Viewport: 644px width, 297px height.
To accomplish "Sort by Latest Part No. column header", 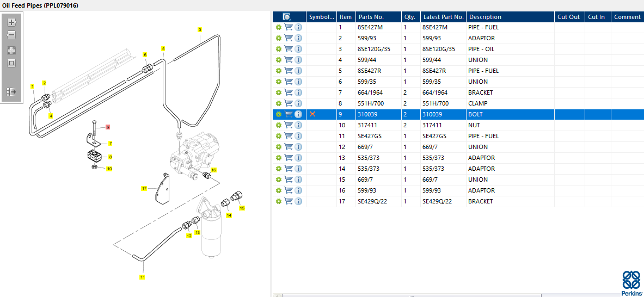I will 443,17.
